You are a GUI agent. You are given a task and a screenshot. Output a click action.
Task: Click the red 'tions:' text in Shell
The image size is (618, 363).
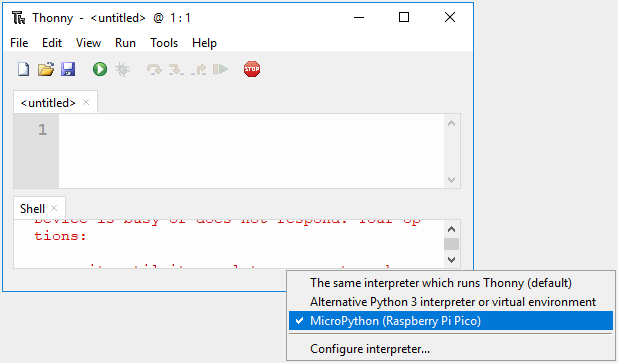click(60, 236)
